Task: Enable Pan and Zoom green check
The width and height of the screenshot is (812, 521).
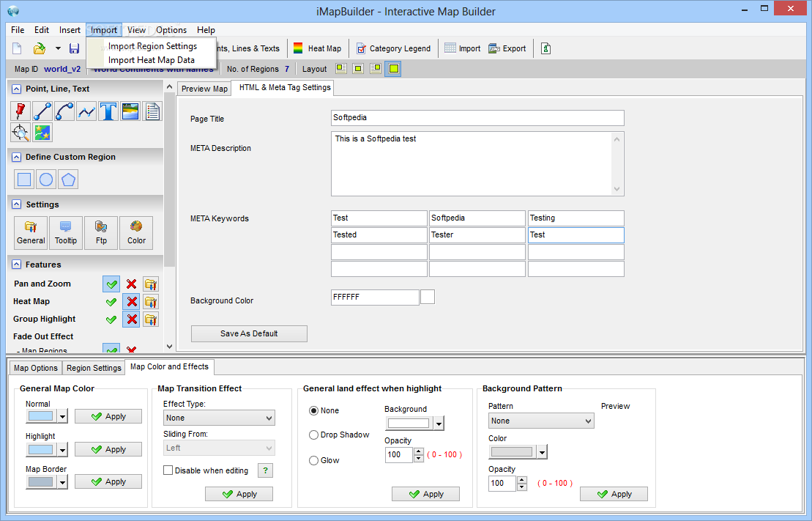Action: [111, 284]
